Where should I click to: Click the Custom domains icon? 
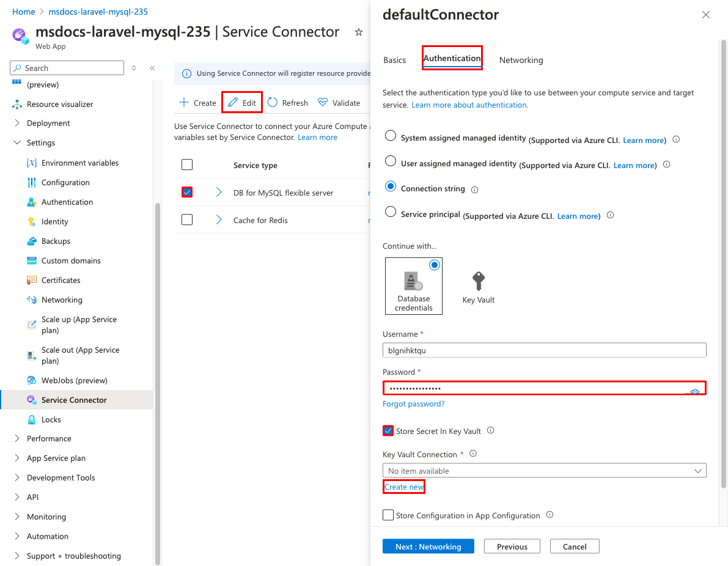[32, 260]
